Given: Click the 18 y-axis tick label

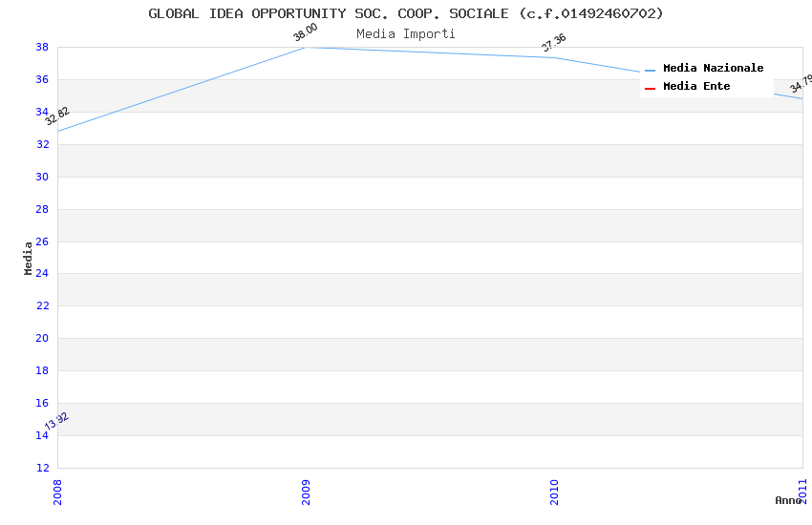Looking at the screenshot, I should (x=42, y=370).
